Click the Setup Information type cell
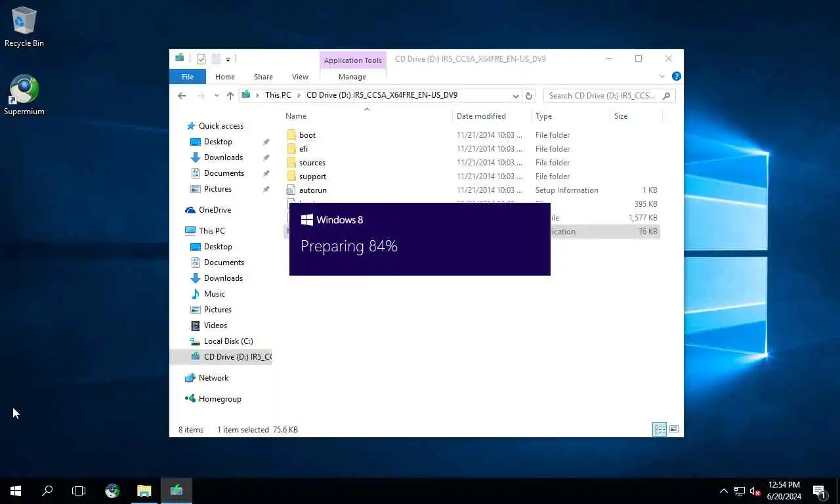 566,190
